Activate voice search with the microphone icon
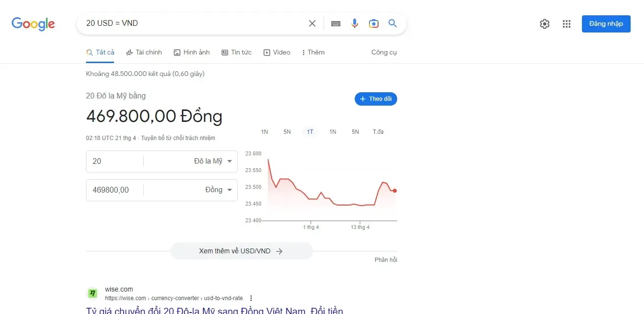This screenshot has width=644, height=314. pyautogui.click(x=354, y=23)
